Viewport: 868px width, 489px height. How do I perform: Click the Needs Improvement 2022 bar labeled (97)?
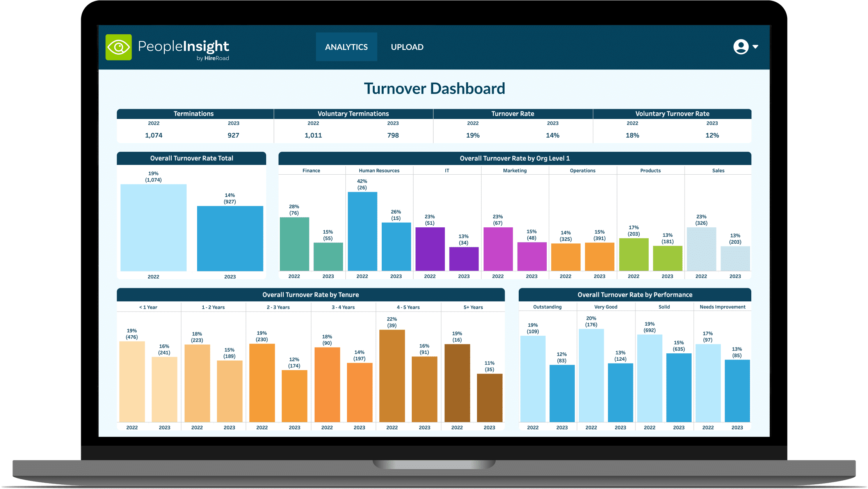708,383
